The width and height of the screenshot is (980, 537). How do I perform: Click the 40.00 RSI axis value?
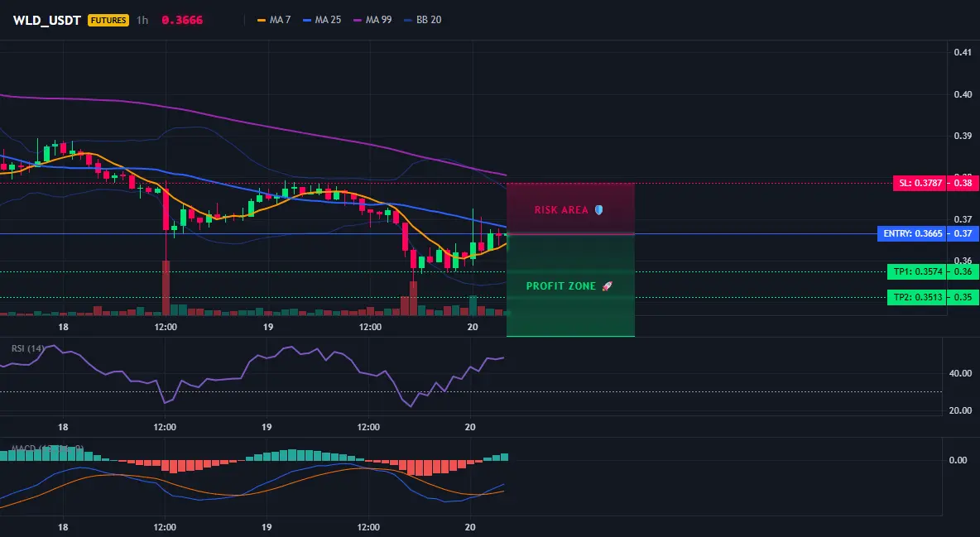pos(960,373)
